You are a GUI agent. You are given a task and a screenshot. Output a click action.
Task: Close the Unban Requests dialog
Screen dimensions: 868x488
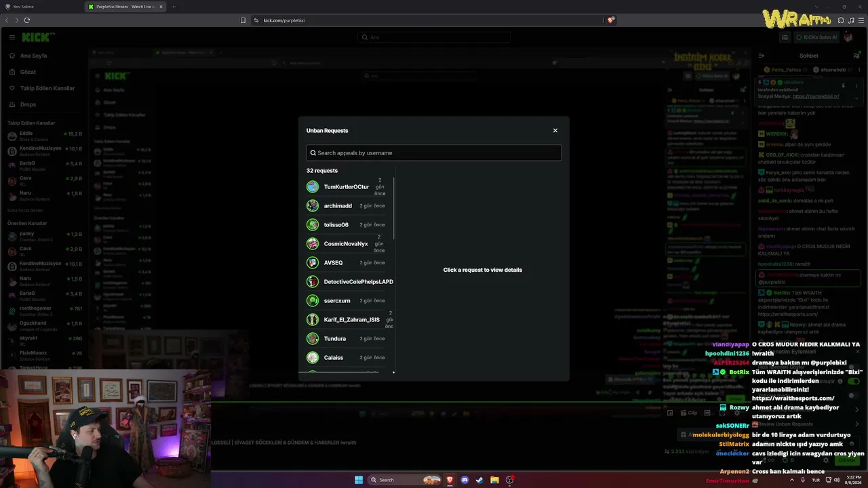[x=555, y=131]
